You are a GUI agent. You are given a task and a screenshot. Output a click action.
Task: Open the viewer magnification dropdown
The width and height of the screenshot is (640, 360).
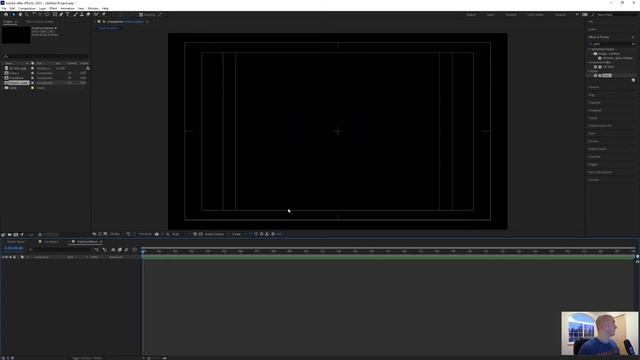[x=116, y=234]
